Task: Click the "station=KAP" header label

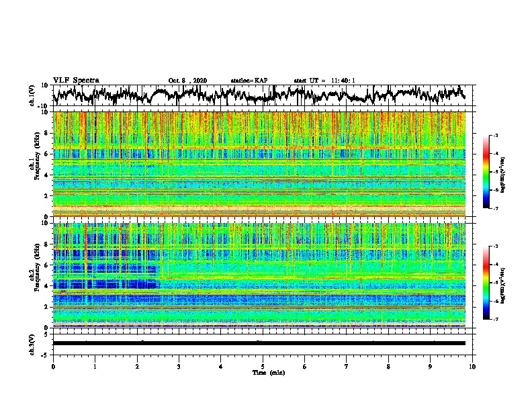Action: click(x=249, y=81)
